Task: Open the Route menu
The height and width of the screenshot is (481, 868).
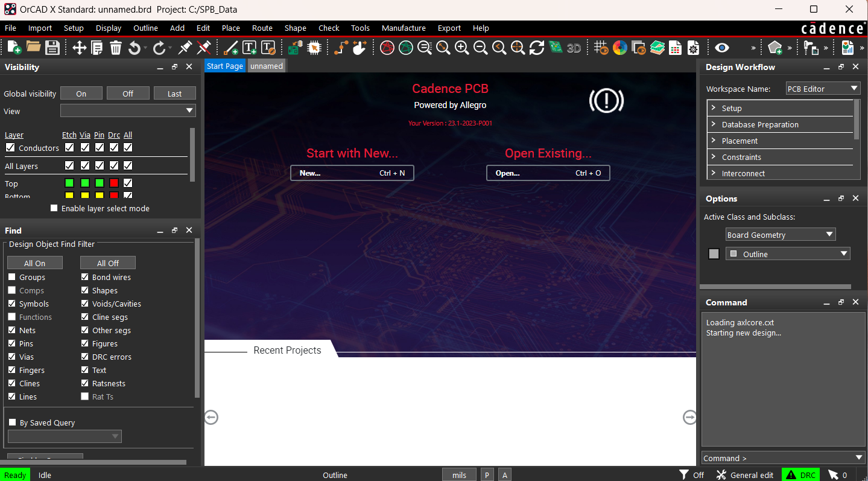Action: (x=262, y=28)
